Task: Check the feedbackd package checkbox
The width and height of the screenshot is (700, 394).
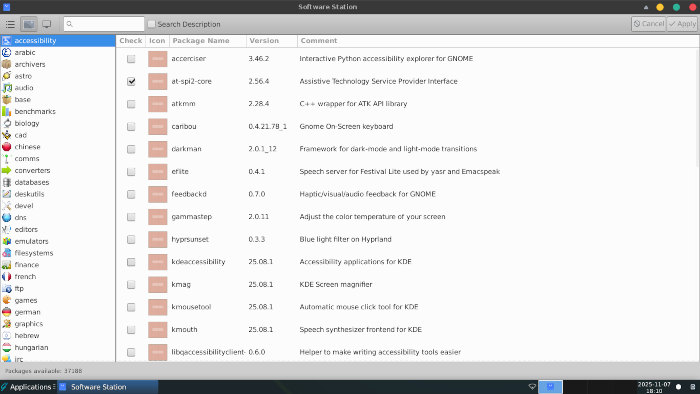Action: coord(131,194)
